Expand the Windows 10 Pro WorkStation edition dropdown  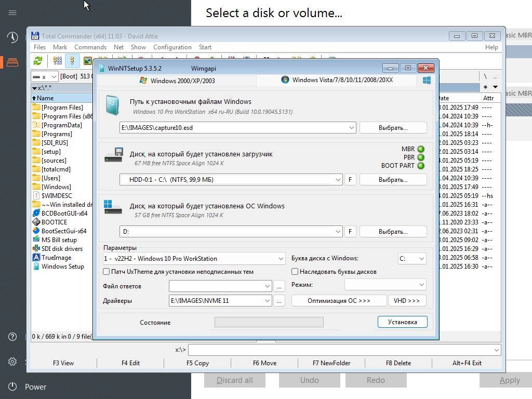[281, 259]
